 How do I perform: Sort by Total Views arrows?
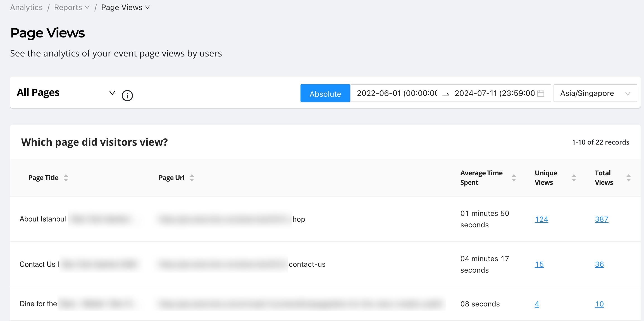[x=628, y=178]
